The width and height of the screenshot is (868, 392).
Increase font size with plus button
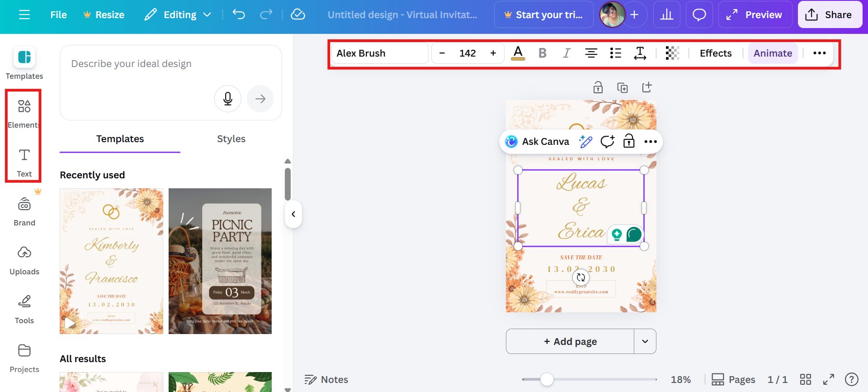coord(493,53)
